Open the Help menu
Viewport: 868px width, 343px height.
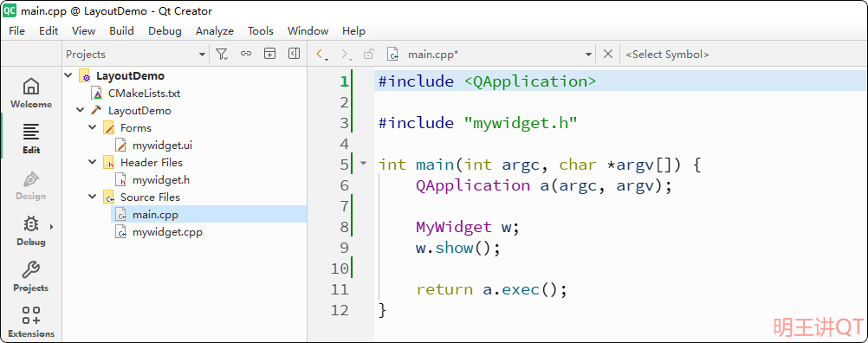coord(353,31)
